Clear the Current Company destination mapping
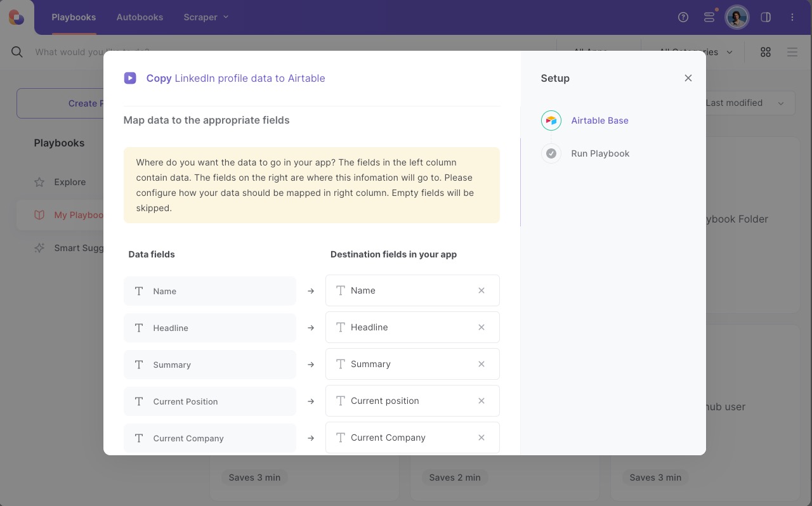Image resolution: width=812 pixels, height=506 pixels. click(481, 438)
